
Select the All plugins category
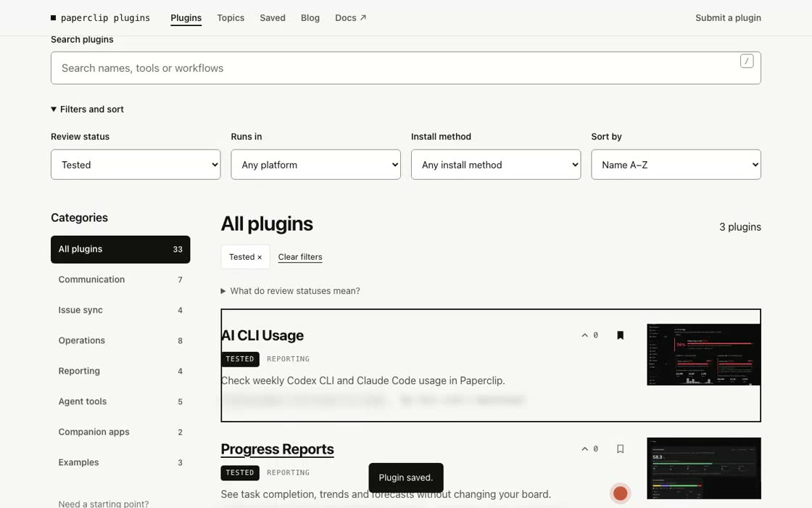[120, 250]
